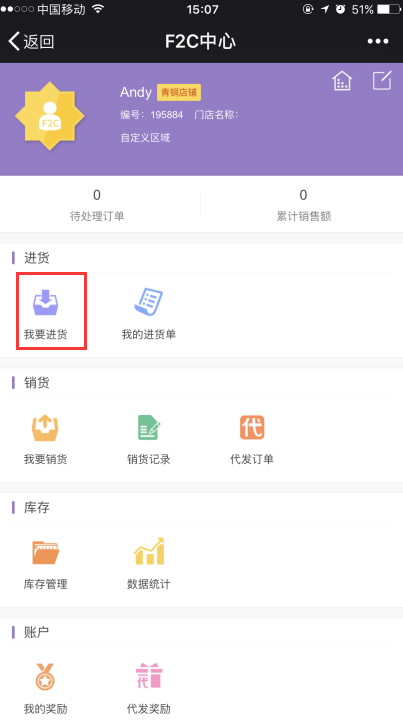The height and width of the screenshot is (726, 403).
Task: Tap the F2C中心 page title
Action: tap(201, 42)
